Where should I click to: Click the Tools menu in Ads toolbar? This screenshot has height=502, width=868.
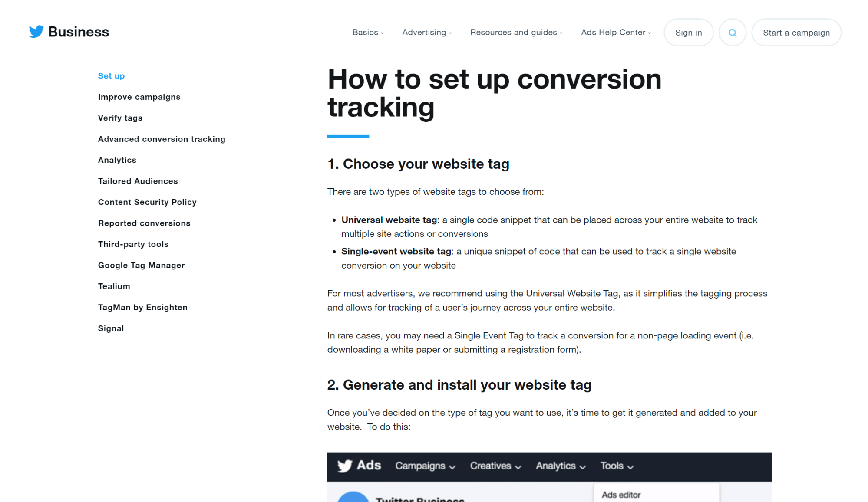[x=614, y=466]
